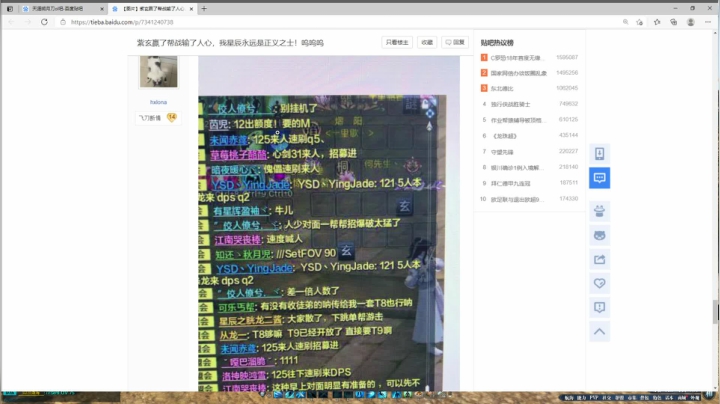The image size is (720, 404).
Task: Open hot topic ranked 2 with 1495256
Action: [x=518, y=73]
